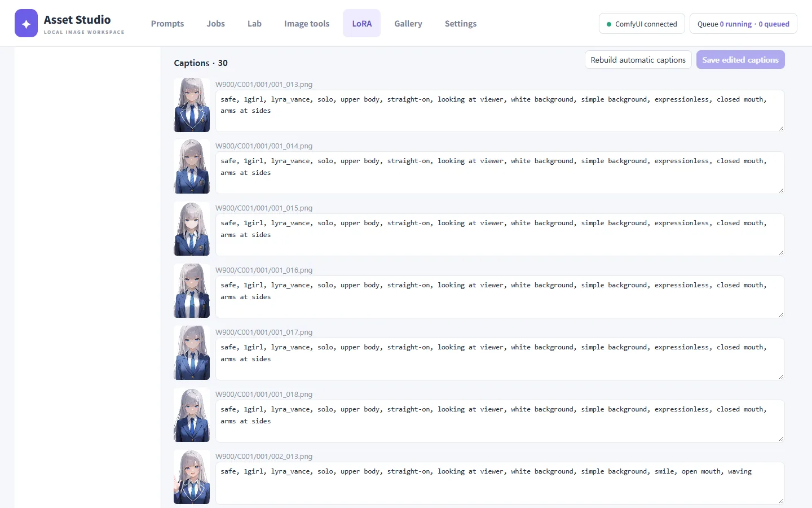Image resolution: width=812 pixels, height=508 pixels.
Task: Open the Prompts tab
Action: coord(167,24)
